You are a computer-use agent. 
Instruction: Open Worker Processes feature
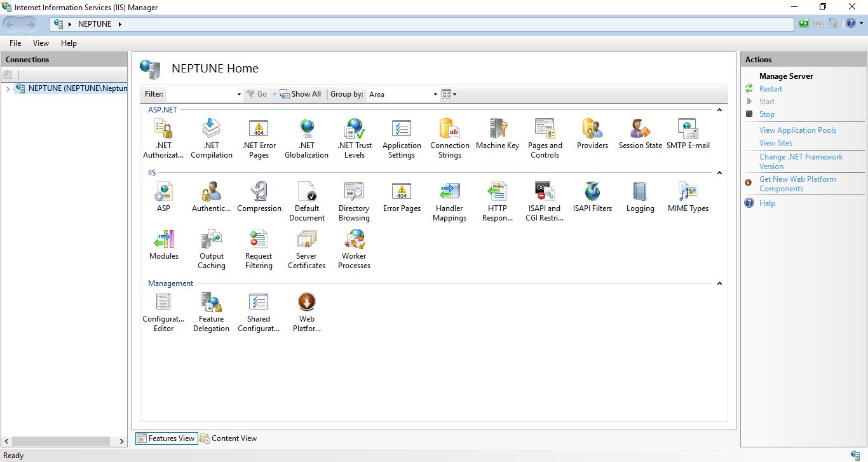(354, 249)
